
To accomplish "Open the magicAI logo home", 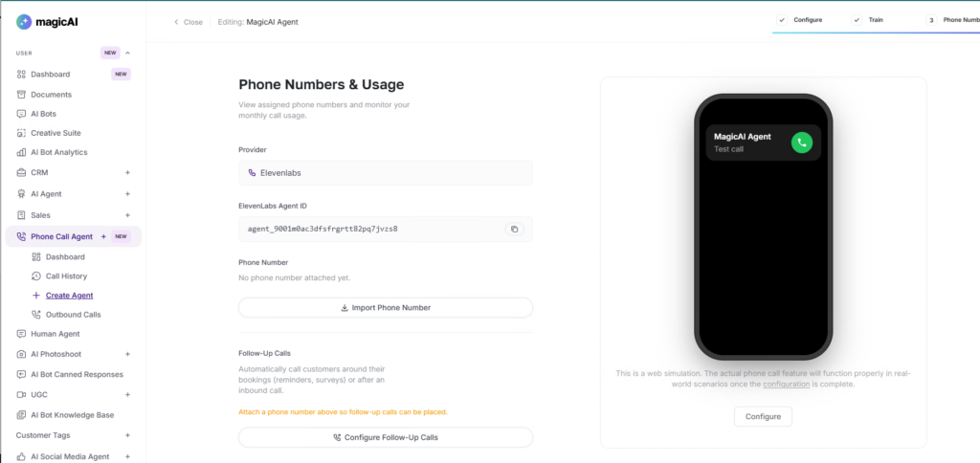I will tap(47, 22).
